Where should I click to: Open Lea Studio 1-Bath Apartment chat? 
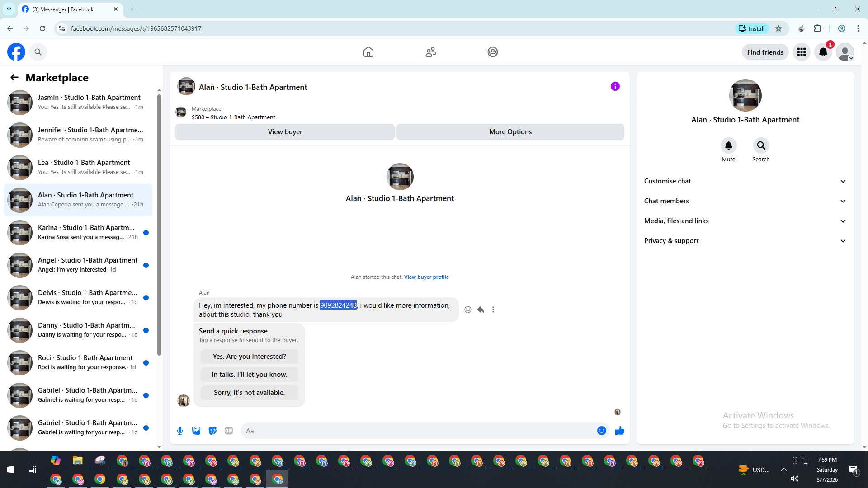[x=78, y=168]
